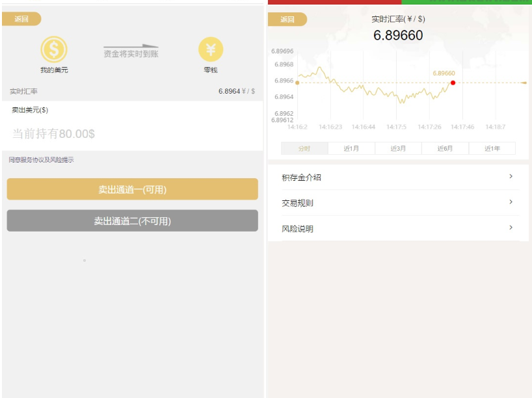Click the large 6.89660 exchange rate value
Viewport: 532px width, 398px height.
(x=398, y=36)
